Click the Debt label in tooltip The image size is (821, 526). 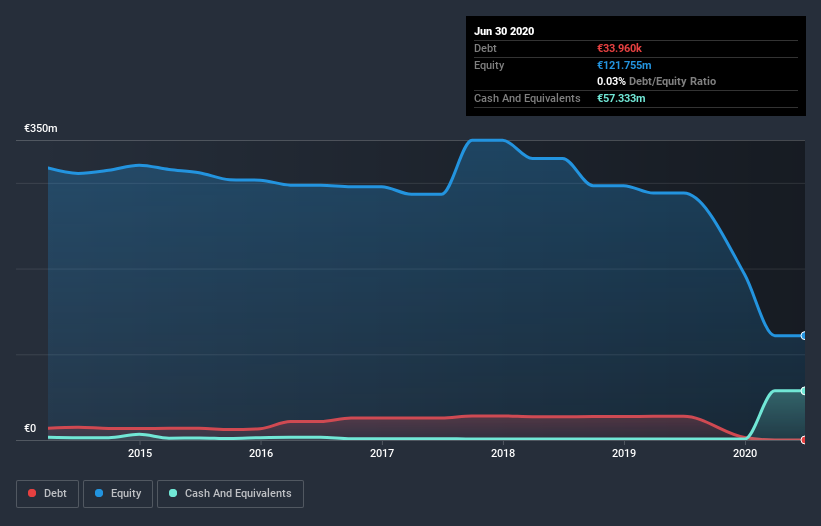(x=485, y=48)
